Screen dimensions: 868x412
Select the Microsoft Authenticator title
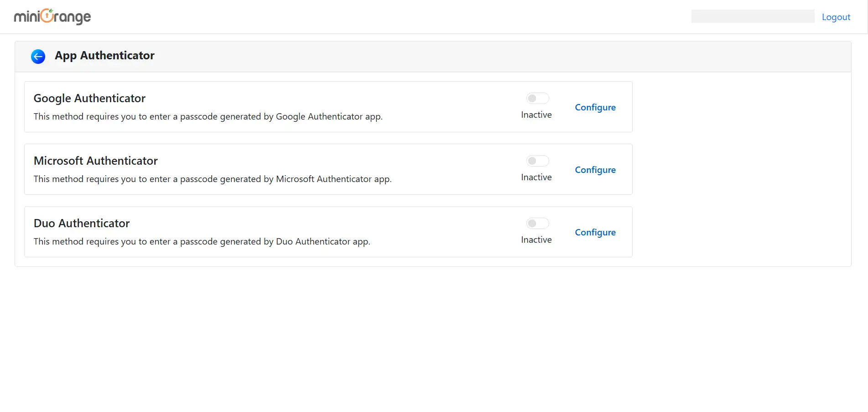(96, 161)
